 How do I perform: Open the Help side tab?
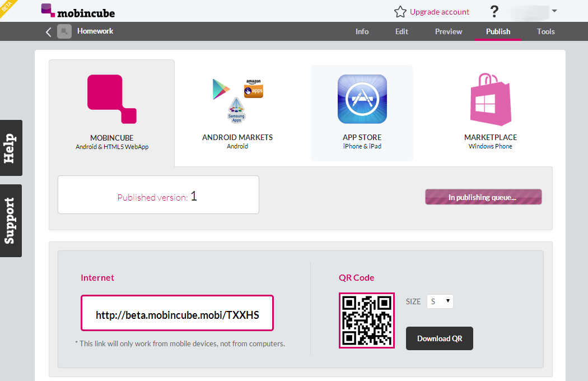(x=11, y=148)
